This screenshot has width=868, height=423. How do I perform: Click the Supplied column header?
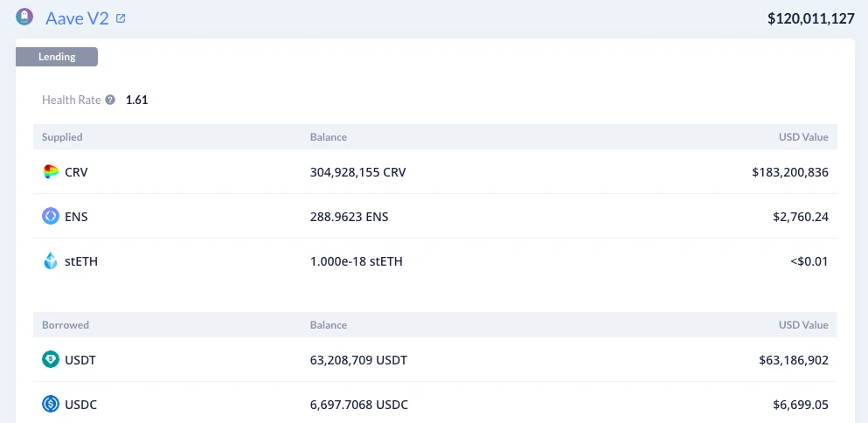(x=62, y=137)
